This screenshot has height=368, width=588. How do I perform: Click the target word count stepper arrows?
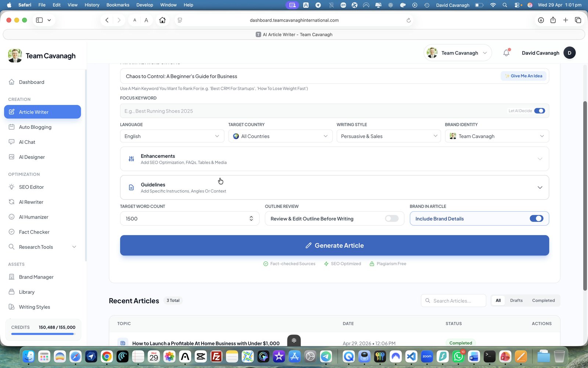251,219
